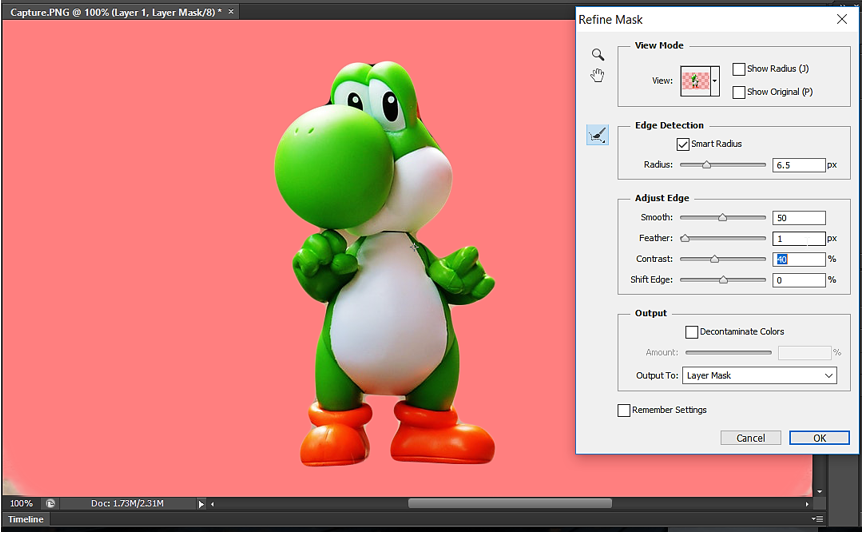Viewport: 864px width, 533px height.
Task: Click the Doc: 1.73M/2.31M status text
Action: tap(127, 503)
